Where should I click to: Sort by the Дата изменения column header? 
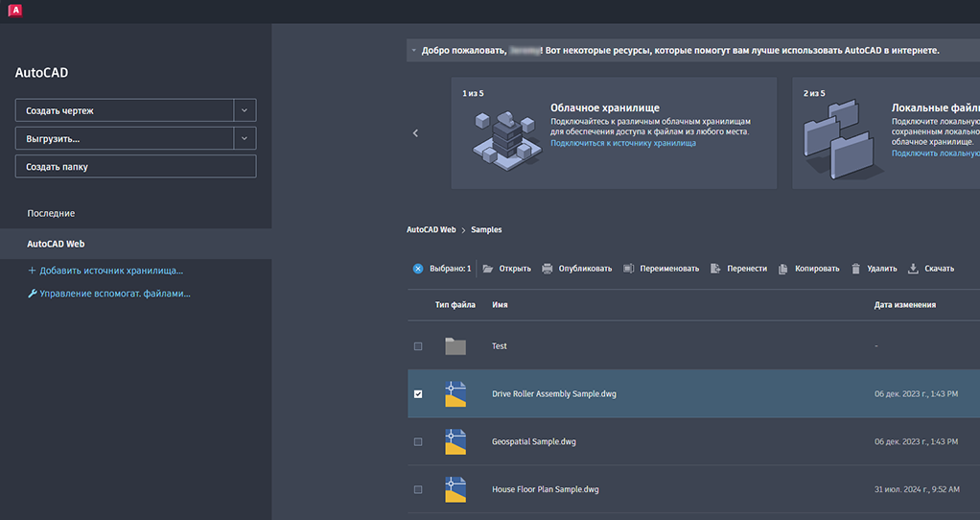click(x=905, y=305)
